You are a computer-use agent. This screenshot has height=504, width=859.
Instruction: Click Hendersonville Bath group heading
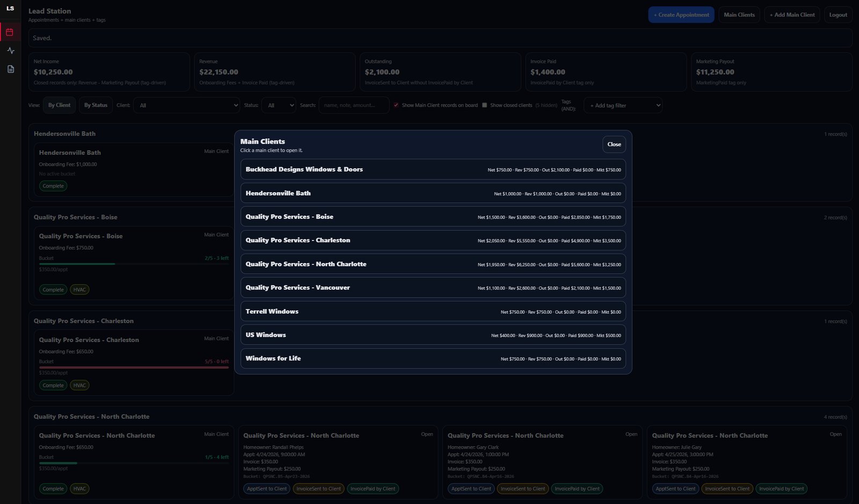coord(64,134)
